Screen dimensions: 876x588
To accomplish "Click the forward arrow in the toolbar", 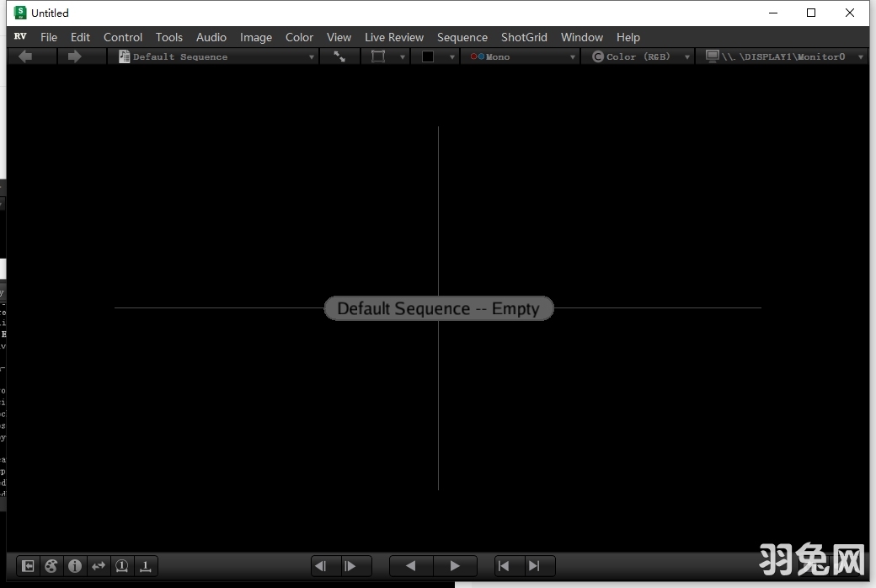I will (x=75, y=56).
